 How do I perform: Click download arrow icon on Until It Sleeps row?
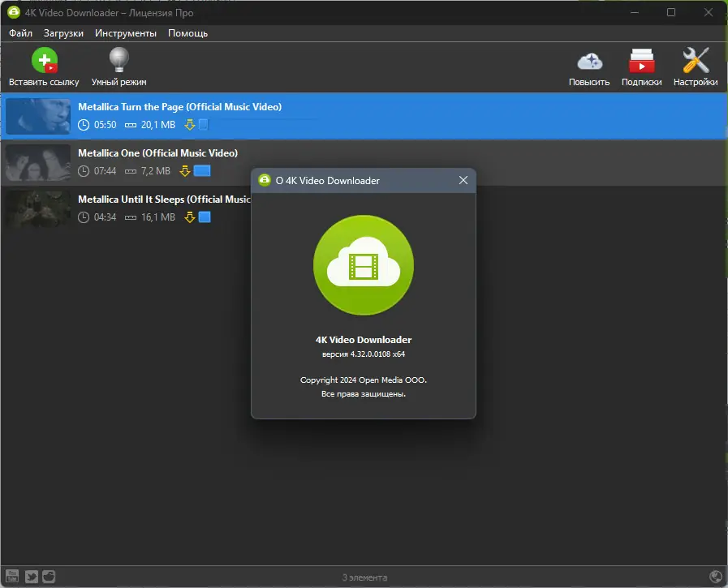click(x=189, y=217)
